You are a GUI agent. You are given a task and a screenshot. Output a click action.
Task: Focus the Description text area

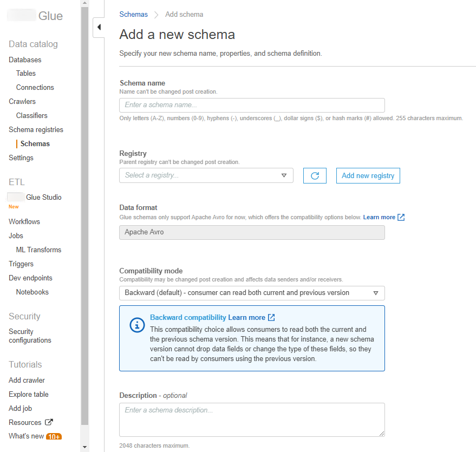coord(252,419)
